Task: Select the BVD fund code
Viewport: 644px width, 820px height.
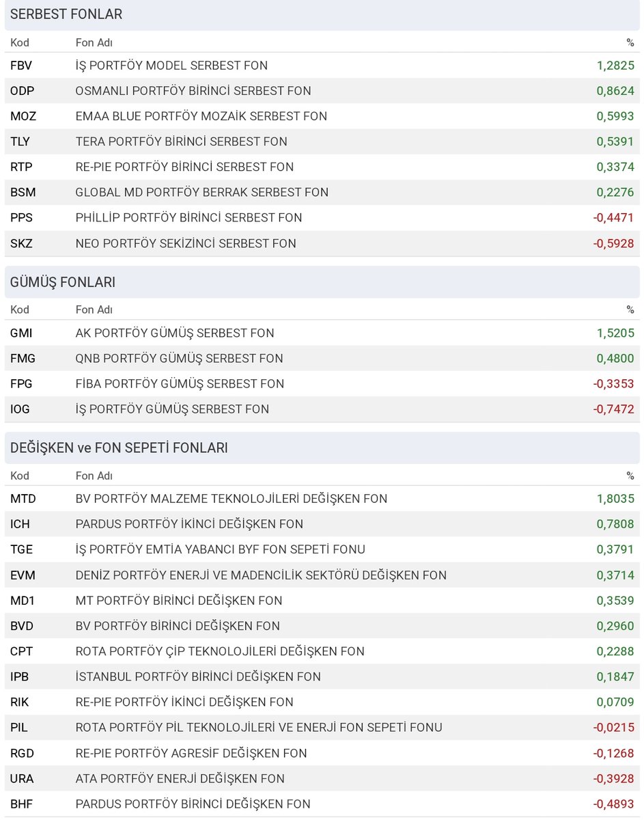Action: pos(21,626)
